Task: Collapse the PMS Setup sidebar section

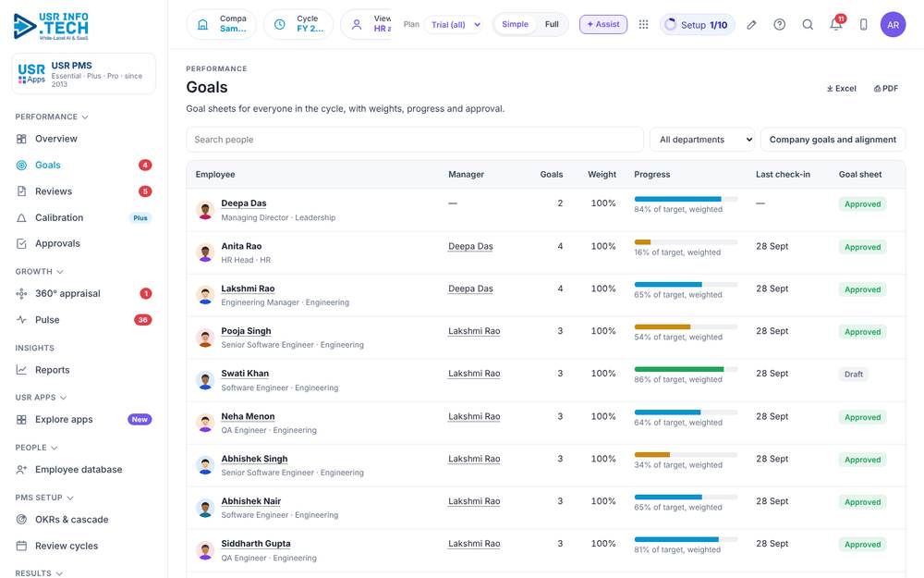Action: pyautogui.click(x=44, y=498)
